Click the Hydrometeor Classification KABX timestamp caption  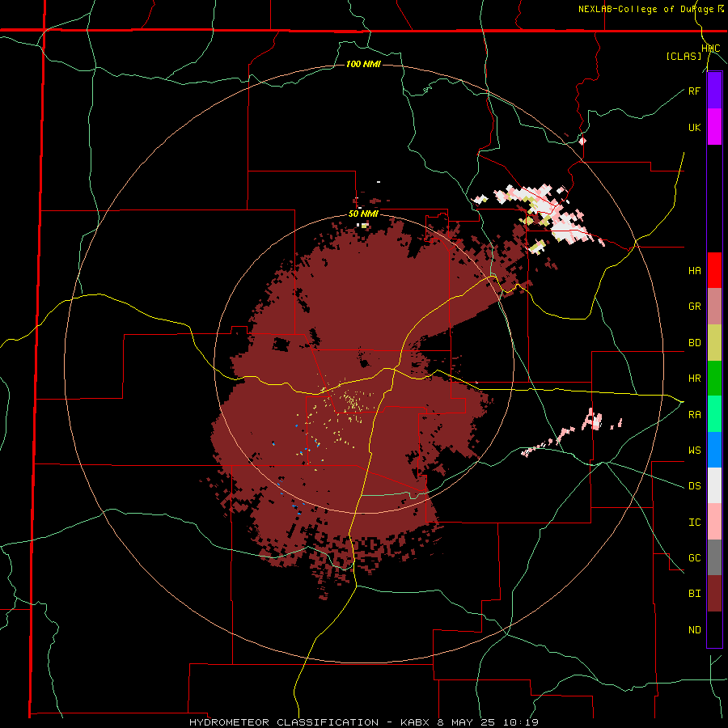click(x=364, y=722)
